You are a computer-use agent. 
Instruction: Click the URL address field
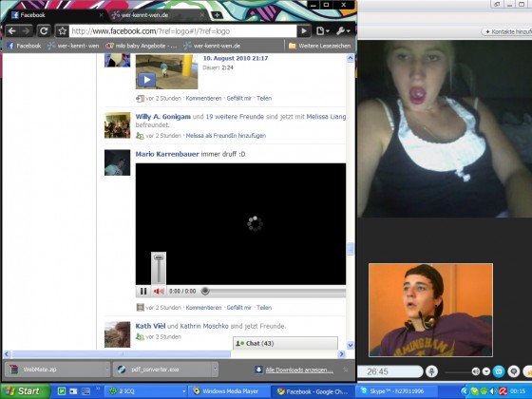pos(183,31)
